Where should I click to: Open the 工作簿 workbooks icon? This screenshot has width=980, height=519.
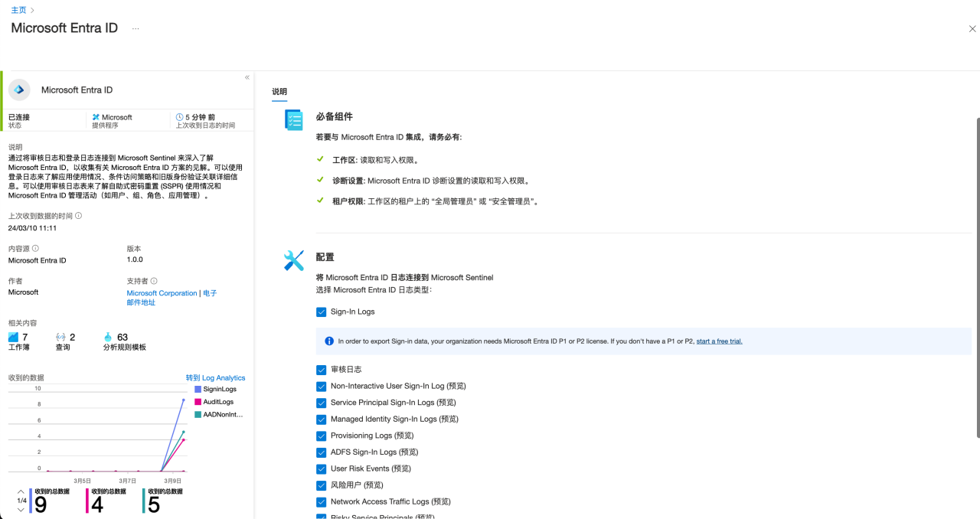click(x=13, y=337)
